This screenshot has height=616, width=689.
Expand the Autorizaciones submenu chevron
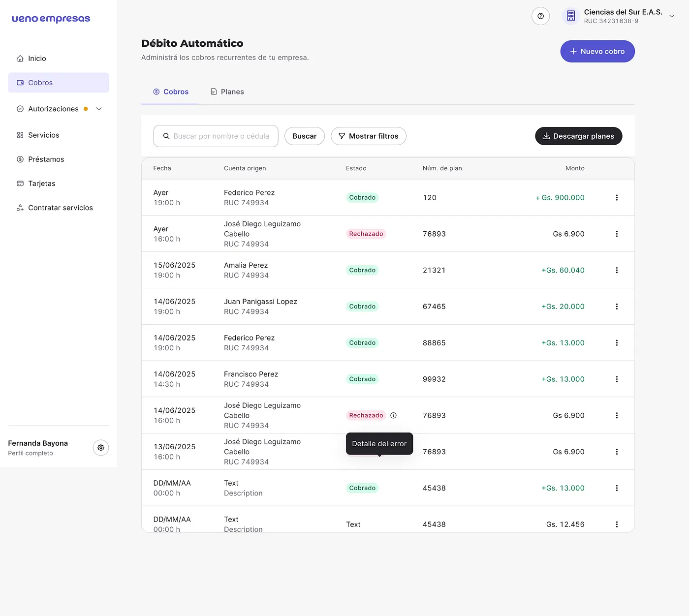point(99,109)
